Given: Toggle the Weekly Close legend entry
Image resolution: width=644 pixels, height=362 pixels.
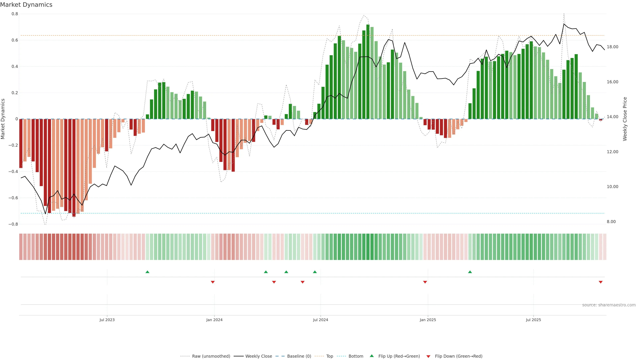Looking at the screenshot, I should [258, 356].
